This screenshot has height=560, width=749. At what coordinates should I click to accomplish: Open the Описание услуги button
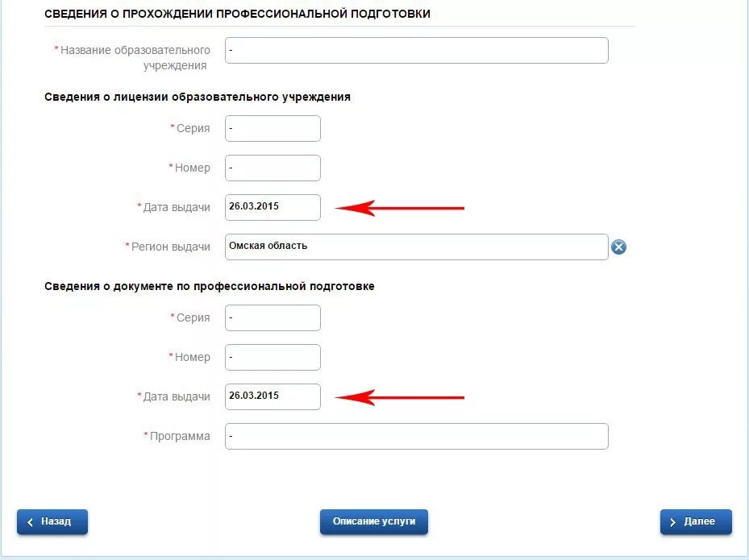(374, 522)
